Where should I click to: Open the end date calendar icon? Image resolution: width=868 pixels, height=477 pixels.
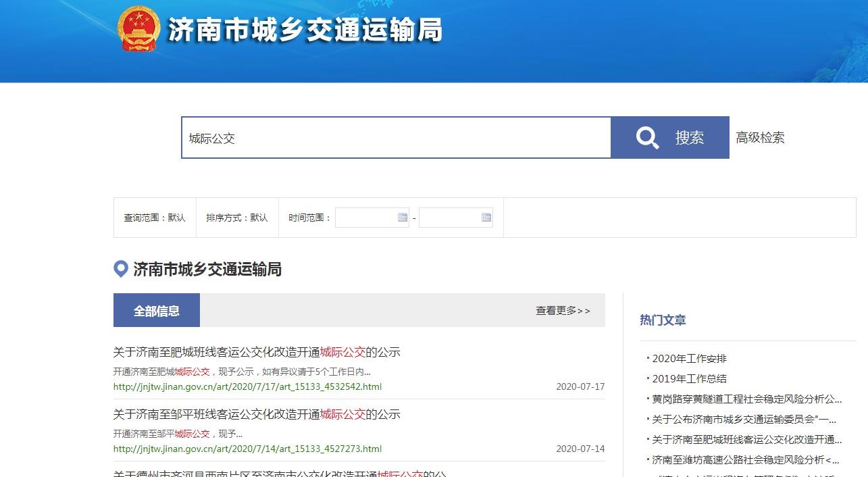[x=486, y=218]
